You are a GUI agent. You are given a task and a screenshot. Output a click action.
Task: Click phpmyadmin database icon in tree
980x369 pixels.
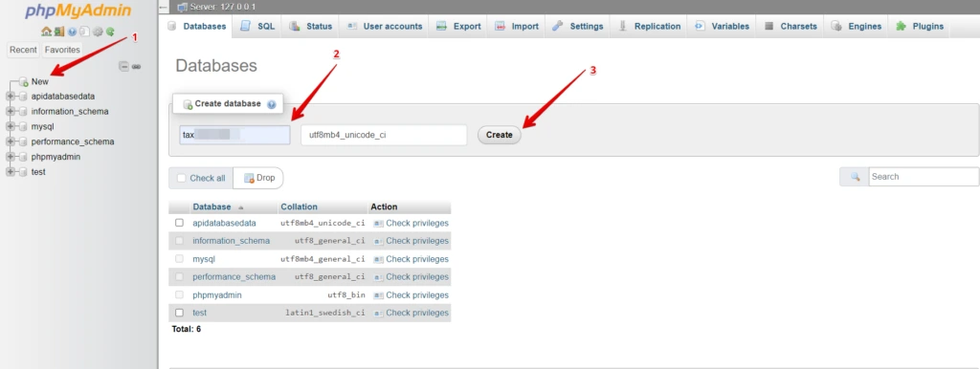[x=23, y=157]
